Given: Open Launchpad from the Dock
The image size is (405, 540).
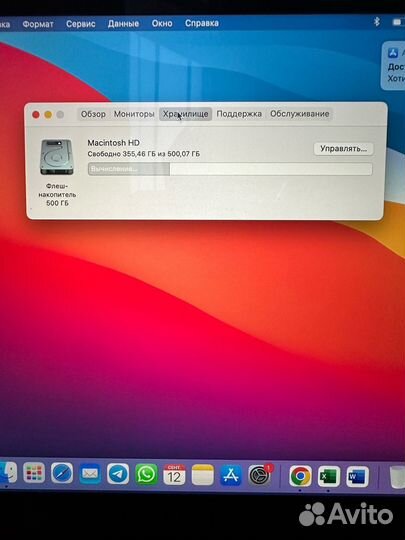Looking at the screenshot, I should click(x=34, y=472).
